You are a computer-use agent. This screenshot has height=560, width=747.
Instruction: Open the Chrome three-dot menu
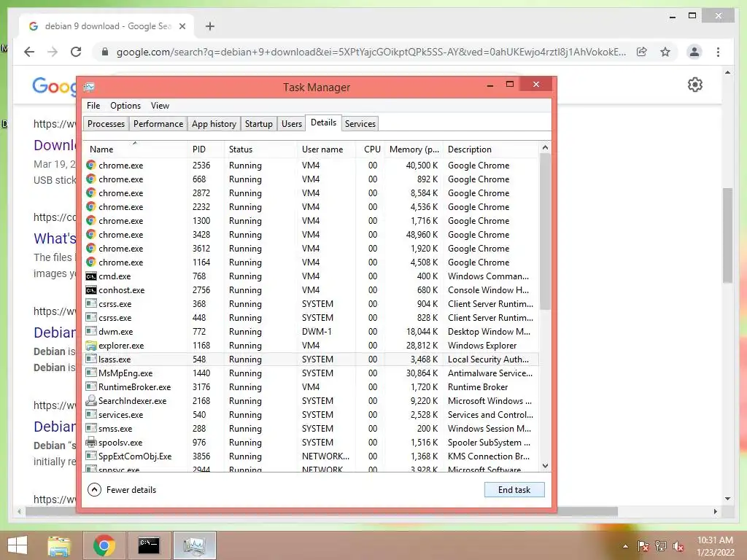click(718, 52)
